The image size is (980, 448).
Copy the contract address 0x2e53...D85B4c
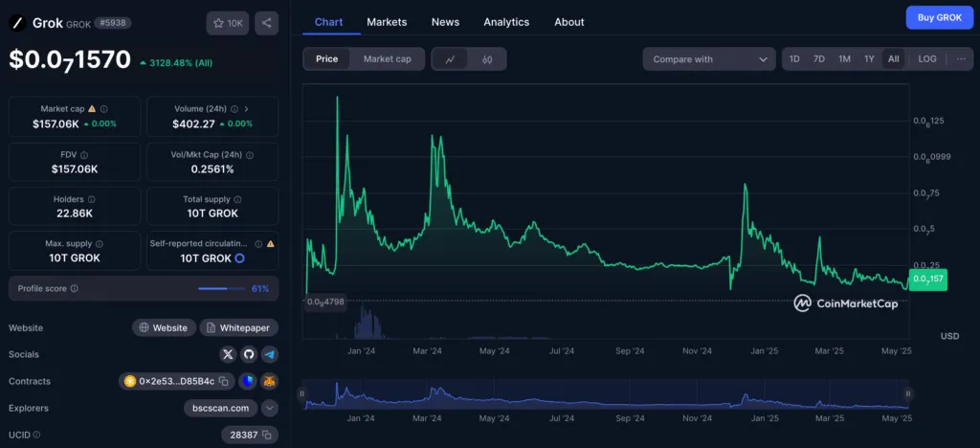[223, 381]
